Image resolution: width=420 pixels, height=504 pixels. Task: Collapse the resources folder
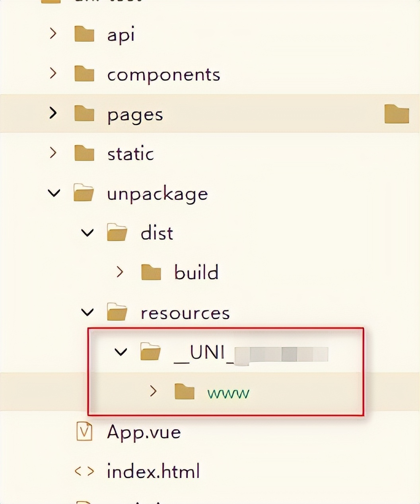coord(88,313)
